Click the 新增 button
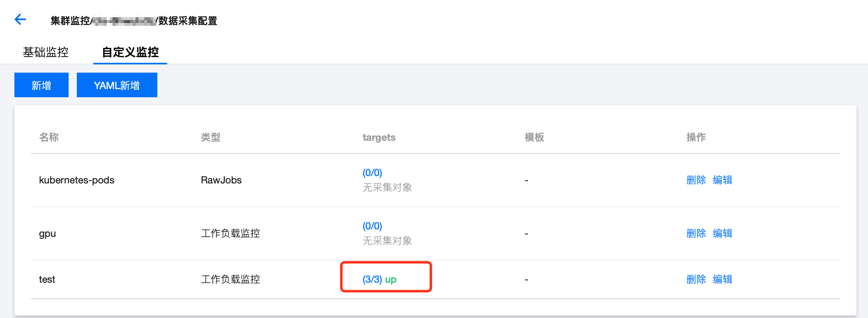The image size is (868, 318). tap(41, 85)
